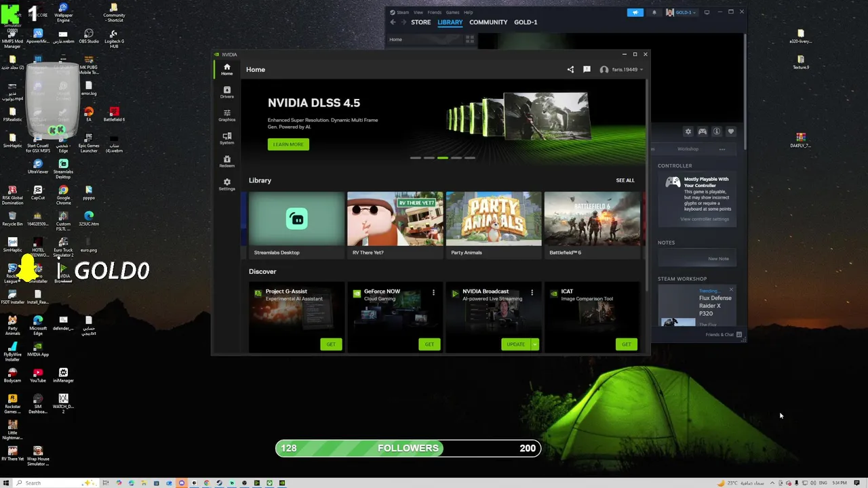Screen dimensions: 868x488
Task: Click UPDATE for NVIDIA Broadcast
Action: point(515,344)
